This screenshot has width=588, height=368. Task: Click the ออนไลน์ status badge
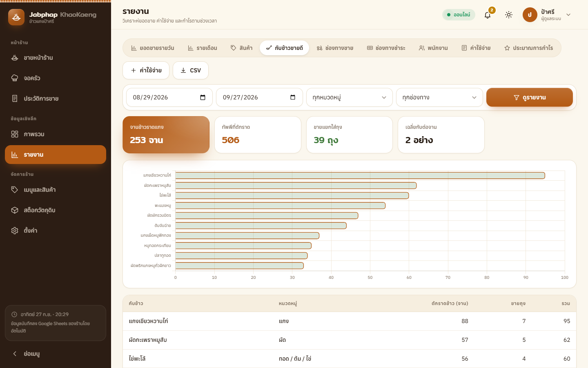point(459,15)
